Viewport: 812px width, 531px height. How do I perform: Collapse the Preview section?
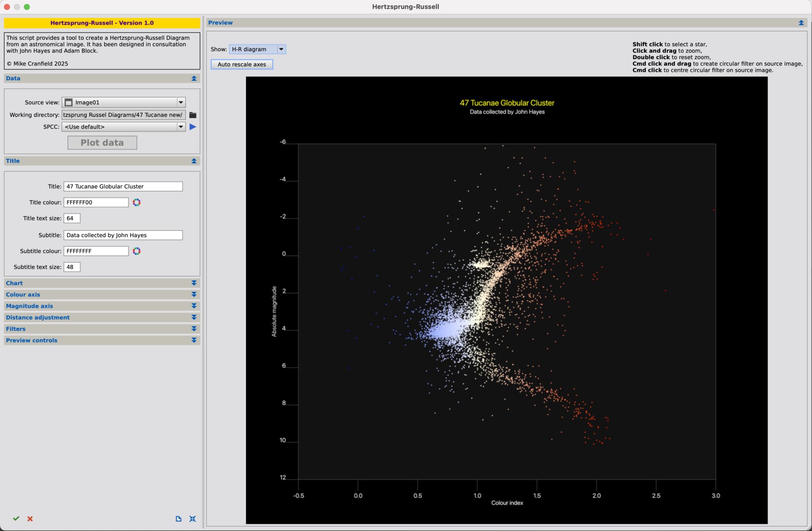pos(802,23)
